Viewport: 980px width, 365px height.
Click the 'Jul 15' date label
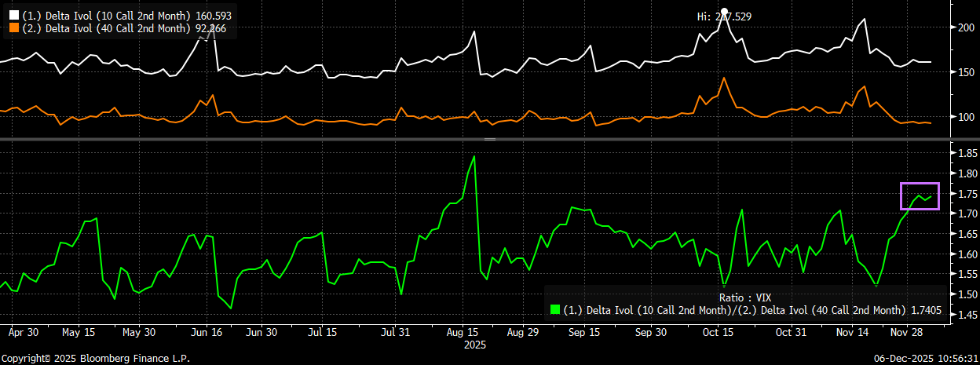322,333
